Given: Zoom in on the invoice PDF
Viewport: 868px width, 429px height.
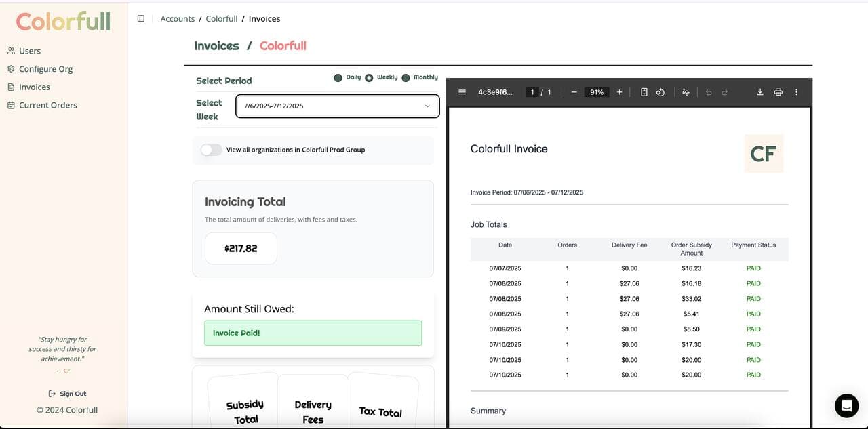Looking at the screenshot, I should pyautogui.click(x=618, y=91).
